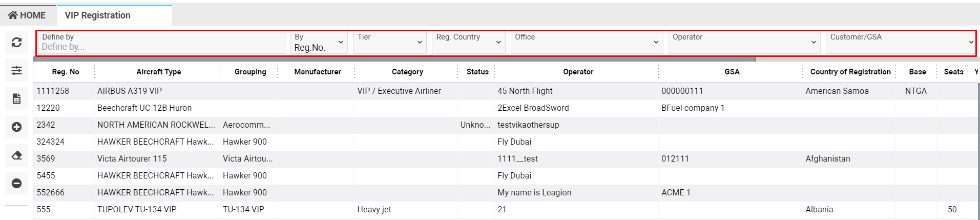Sort by Country of Registration column header
This screenshot has width=980, height=220.
[x=850, y=72]
